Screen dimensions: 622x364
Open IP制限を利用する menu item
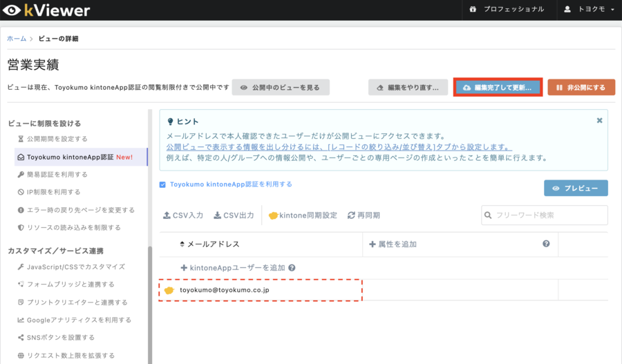[53, 192]
